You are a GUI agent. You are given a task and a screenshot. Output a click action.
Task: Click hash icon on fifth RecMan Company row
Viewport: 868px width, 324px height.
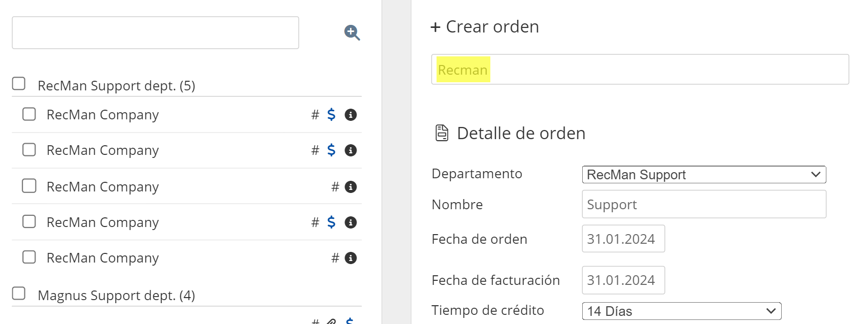335,258
